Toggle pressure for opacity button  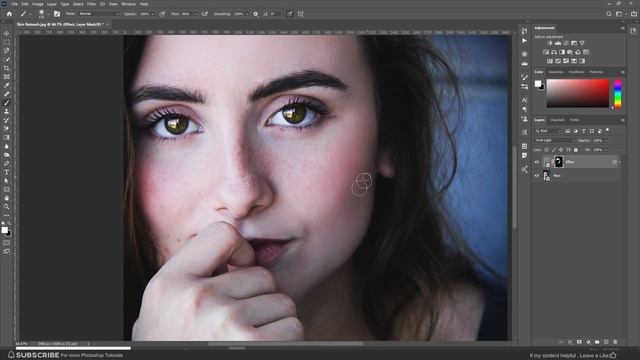click(x=162, y=14)
